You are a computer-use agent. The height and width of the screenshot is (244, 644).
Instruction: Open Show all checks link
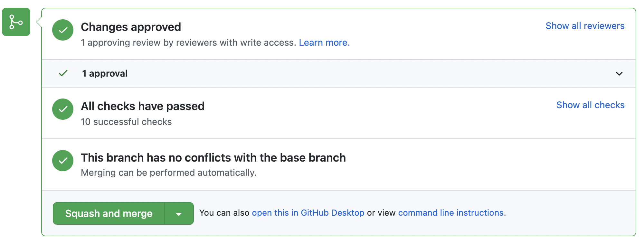tap(591, 105)
